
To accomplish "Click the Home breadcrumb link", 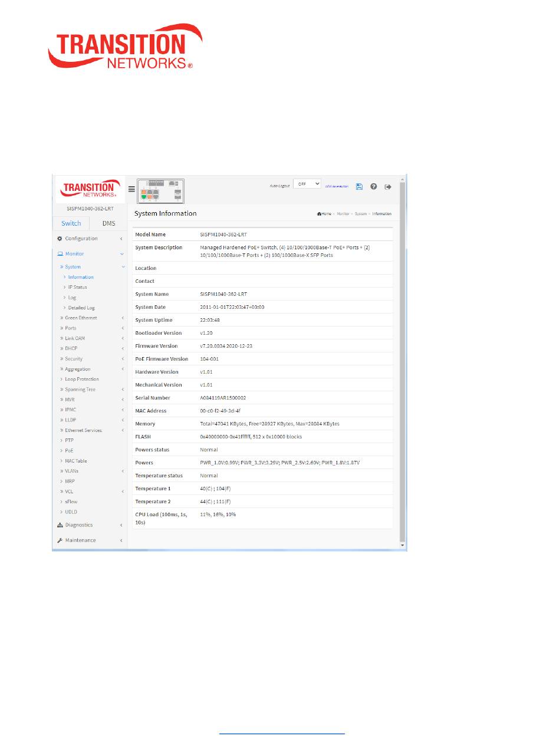I will pyautogui.click(x=327, y=214).
